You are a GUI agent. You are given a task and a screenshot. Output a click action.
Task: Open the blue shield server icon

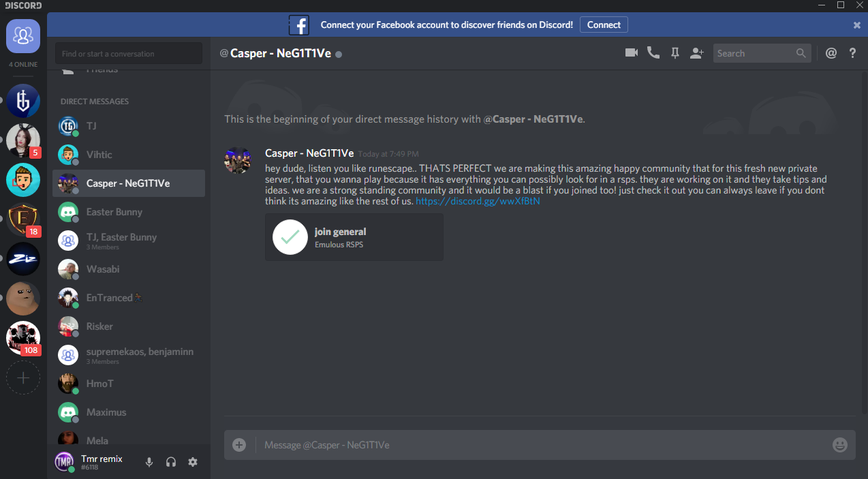coord(23,101)
